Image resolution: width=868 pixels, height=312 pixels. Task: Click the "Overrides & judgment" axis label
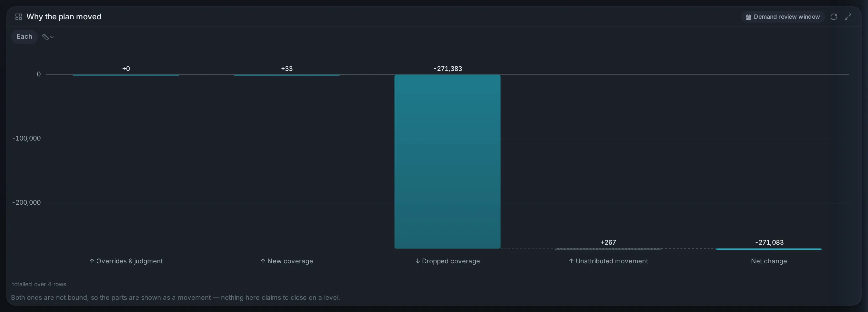126,261
